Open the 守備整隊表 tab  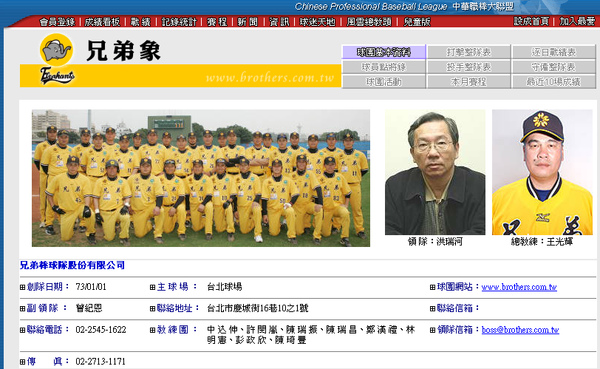point(554,67)
